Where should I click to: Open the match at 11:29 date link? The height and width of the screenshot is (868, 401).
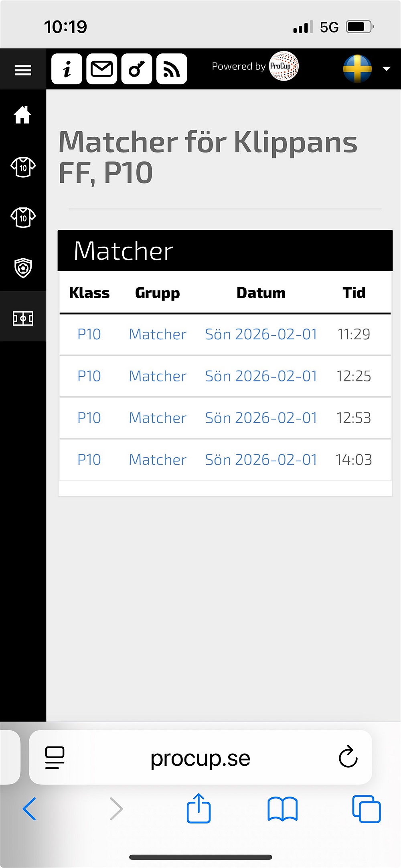[261, 335]
